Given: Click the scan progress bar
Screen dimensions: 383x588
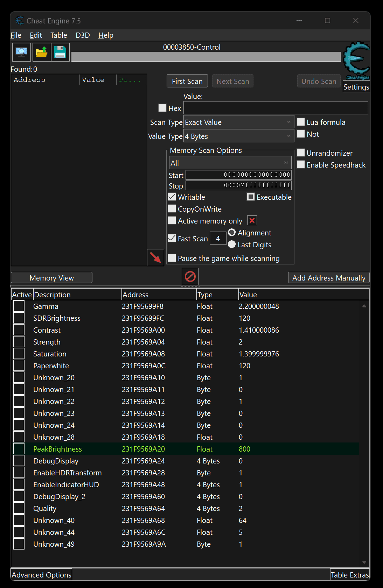Looking at the screenshot, I should point(206,57).
